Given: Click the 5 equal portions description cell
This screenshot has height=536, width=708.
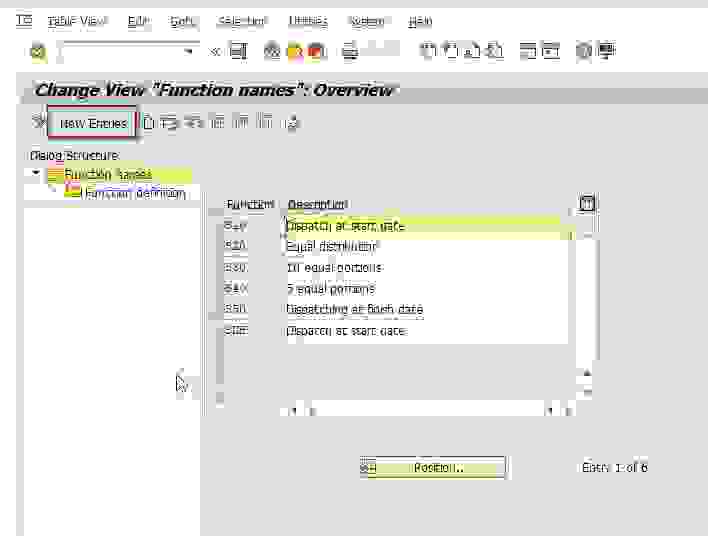Looking at the screenshot, I should pos(427,289).
